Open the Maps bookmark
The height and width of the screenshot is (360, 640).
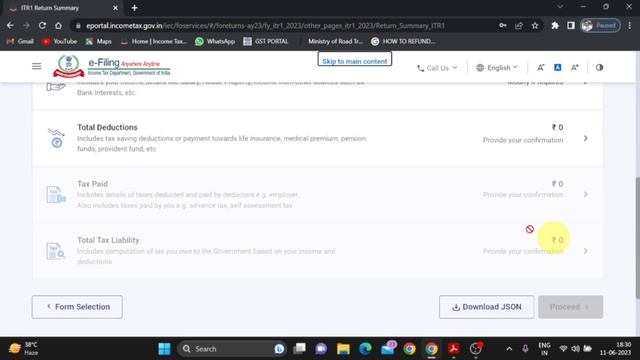[98, 41]
